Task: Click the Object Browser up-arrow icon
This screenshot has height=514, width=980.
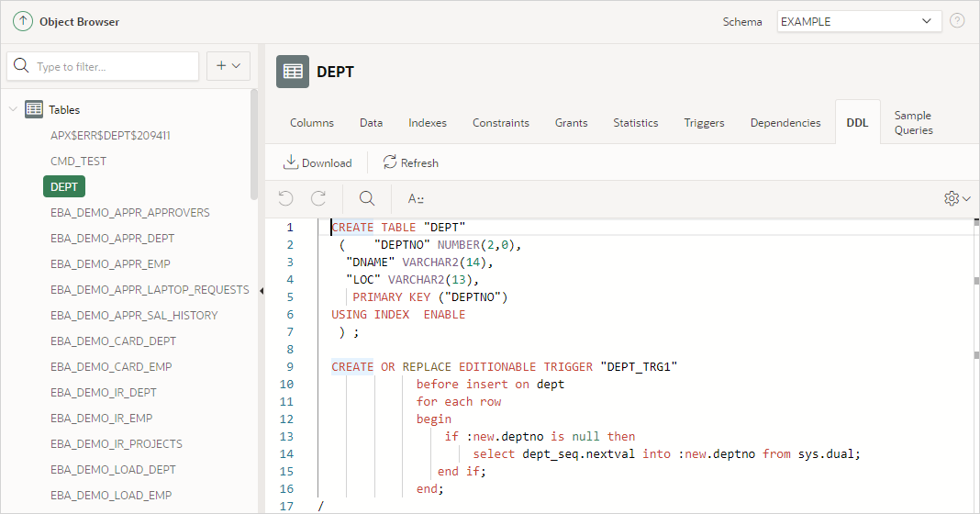Action: pyautogui.click(x=22, y=21)
